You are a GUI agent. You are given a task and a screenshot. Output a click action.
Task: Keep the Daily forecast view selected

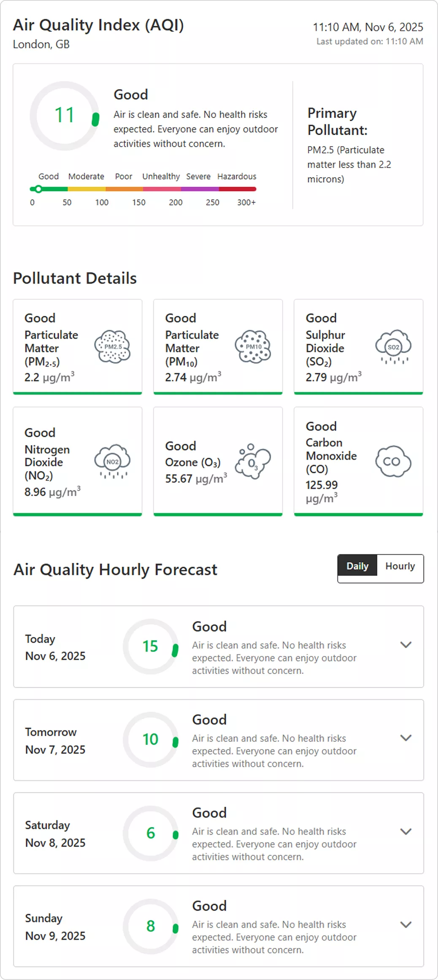(357, 566)
